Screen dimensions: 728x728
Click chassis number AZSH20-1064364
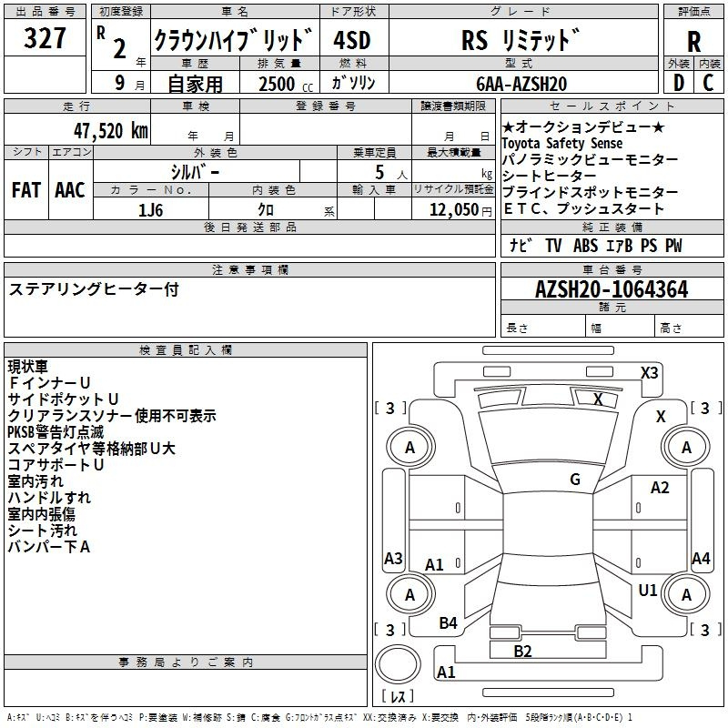[612, 290]
